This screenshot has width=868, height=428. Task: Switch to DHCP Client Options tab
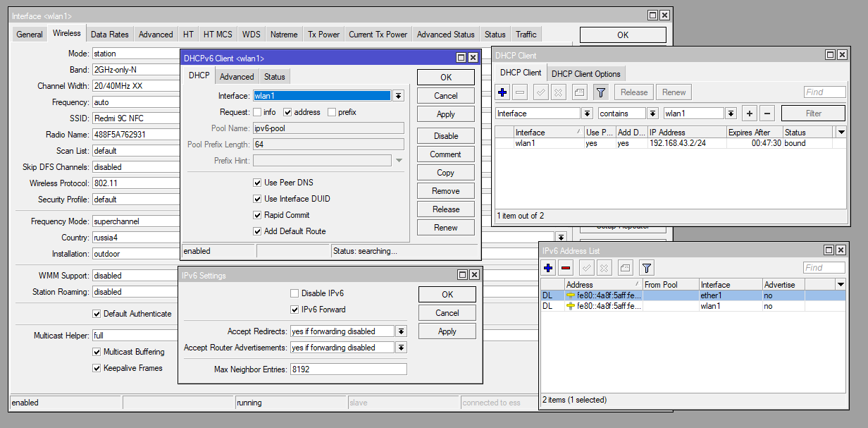tap(586, 73)
